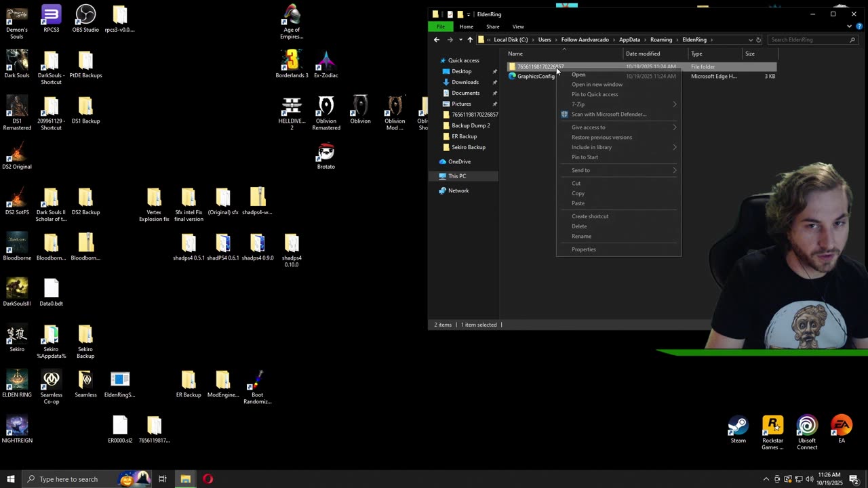The height and width of the screenshot is (488, 868).
Task: Switch to the View ribbon tab
Action: pos(518,26)
